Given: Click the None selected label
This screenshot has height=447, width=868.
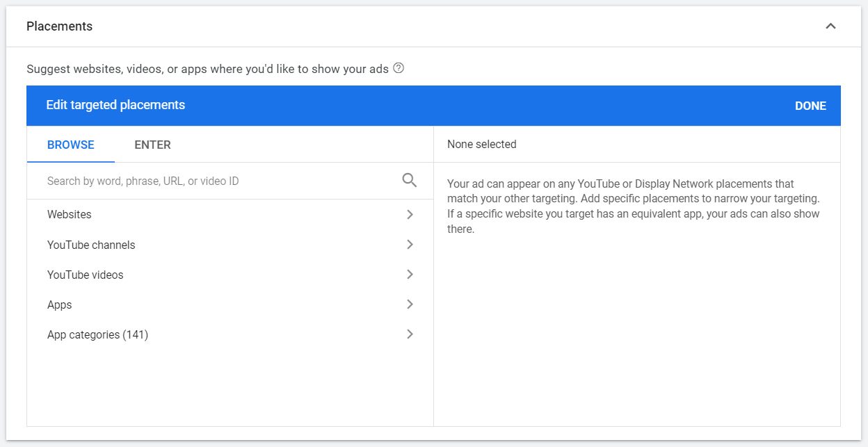Looking at the screenshot, I should pyautogui.click(x=482, y=144).
